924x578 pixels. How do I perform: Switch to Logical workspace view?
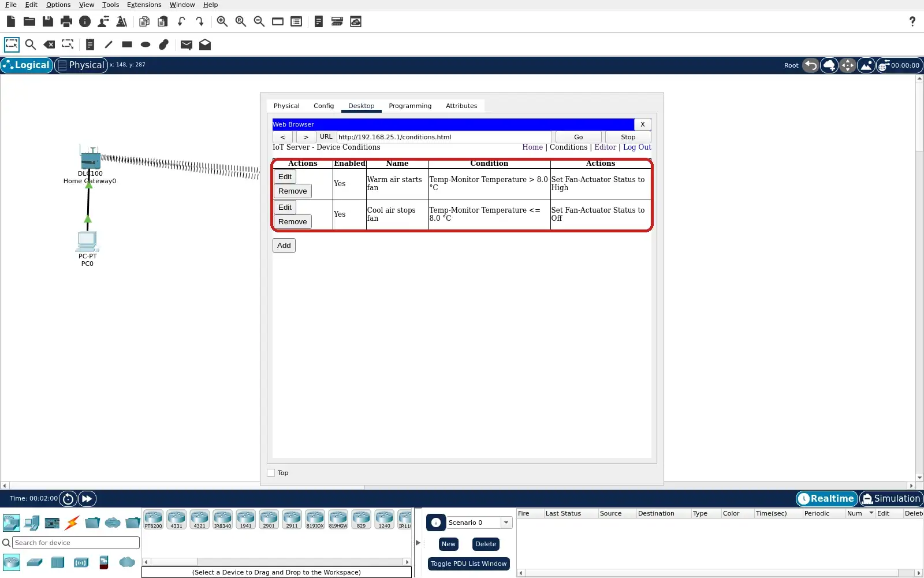point(27,65)
